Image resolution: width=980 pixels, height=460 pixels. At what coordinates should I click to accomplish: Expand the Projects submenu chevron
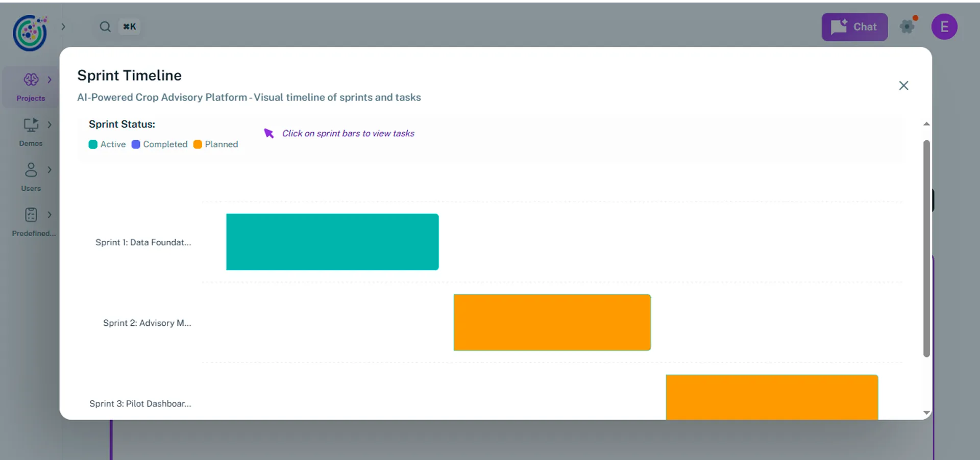click(50, 80)
